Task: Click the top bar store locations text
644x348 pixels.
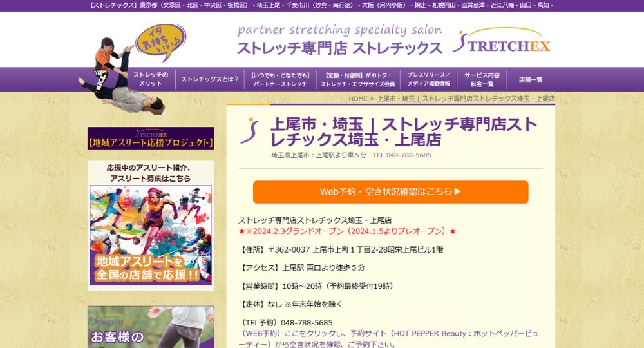Action: click(321, 5)
